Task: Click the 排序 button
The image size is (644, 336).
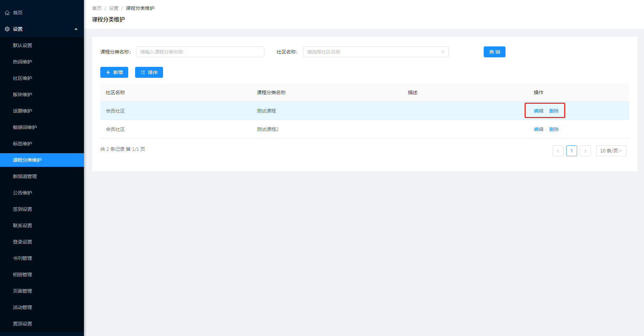Action: tap(149, 72)
